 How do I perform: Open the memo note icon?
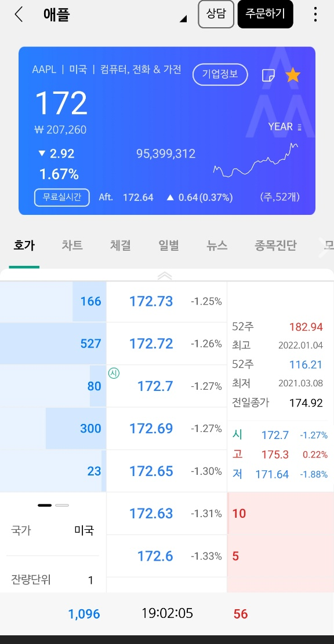(x=268, y=75)
